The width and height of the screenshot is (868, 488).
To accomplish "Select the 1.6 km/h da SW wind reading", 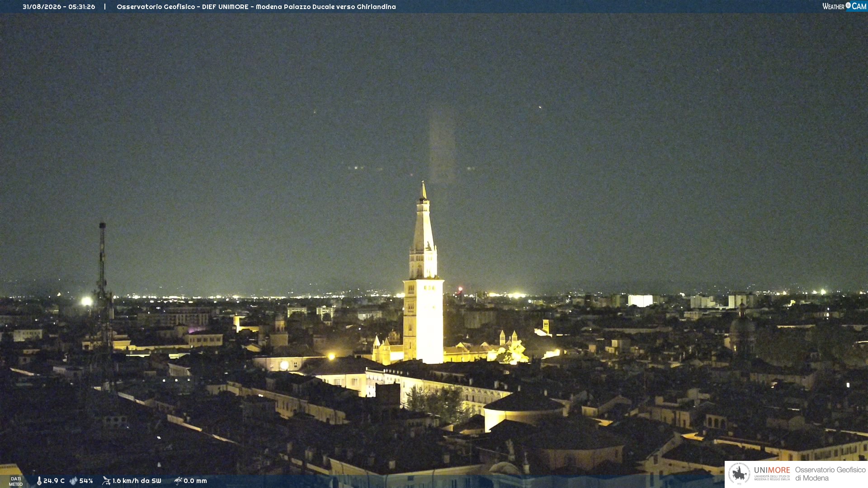I will click(x=137, y=481).
